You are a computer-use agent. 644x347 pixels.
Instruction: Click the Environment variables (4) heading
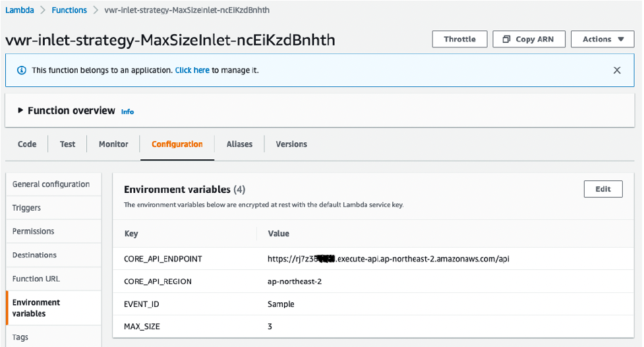pyautogui.click(x=185, y=190)
